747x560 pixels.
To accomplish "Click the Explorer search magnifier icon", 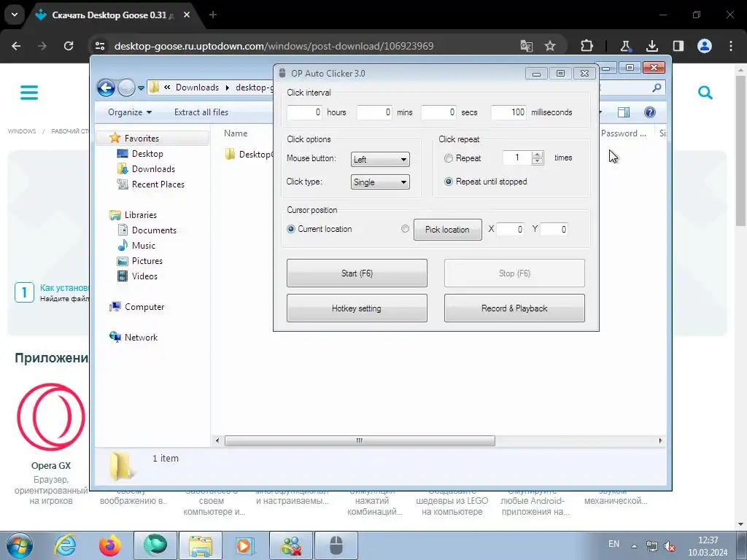I will point(657,87).
